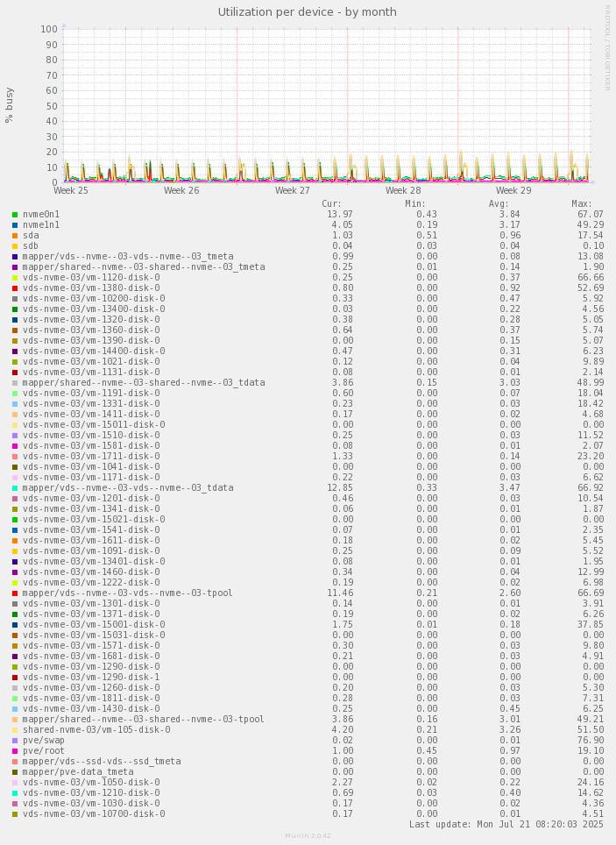This screenshot has height=845, width=616.
Task: Click the blue swatch beside nvme1n1
Action: [x=15, y=225]
